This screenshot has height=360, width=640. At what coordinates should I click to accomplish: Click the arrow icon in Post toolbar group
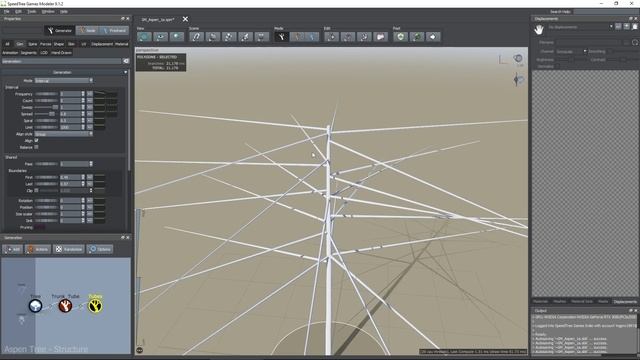coord(433,37)
